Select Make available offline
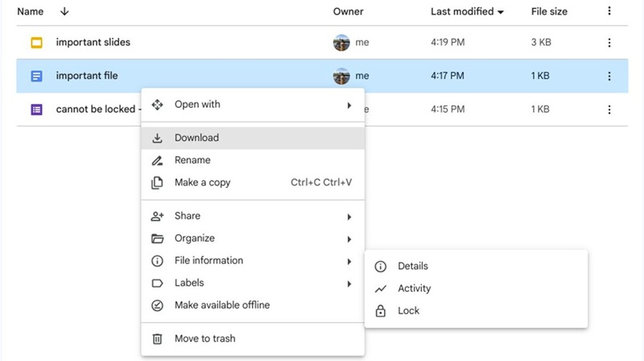 (253, 305)
